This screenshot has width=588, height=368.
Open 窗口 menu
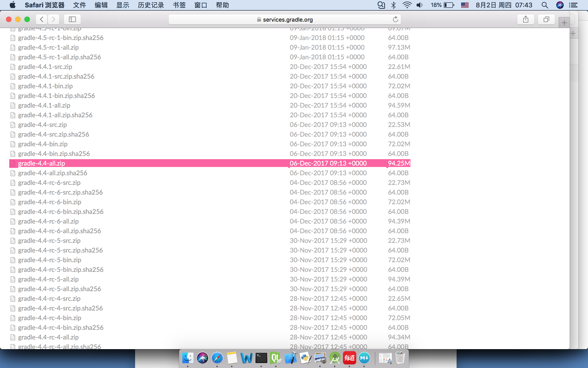point(201,5)
